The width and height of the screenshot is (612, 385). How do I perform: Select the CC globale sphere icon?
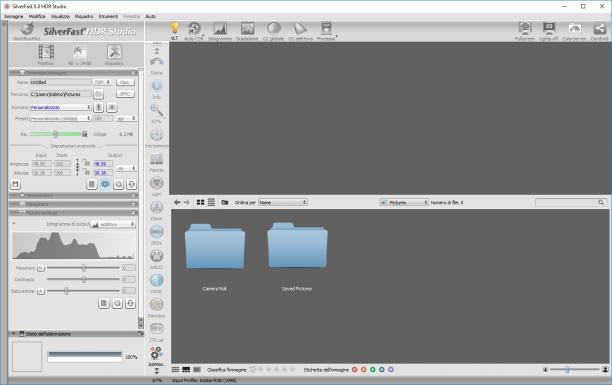(274, 28)
